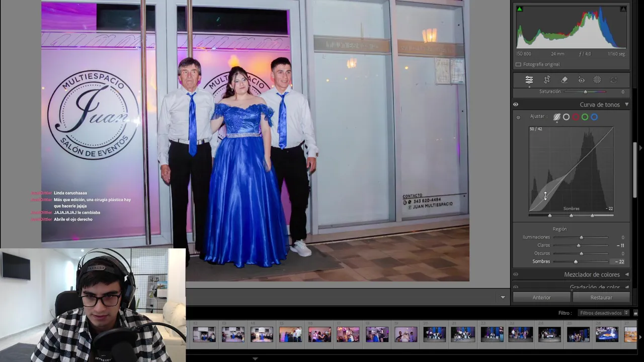Click the ISO 800 histogram label

tap(524, 54)
